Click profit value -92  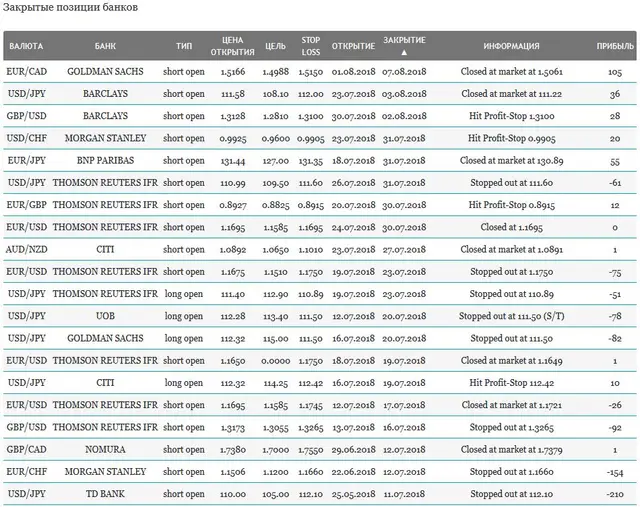tap(615, 428)
